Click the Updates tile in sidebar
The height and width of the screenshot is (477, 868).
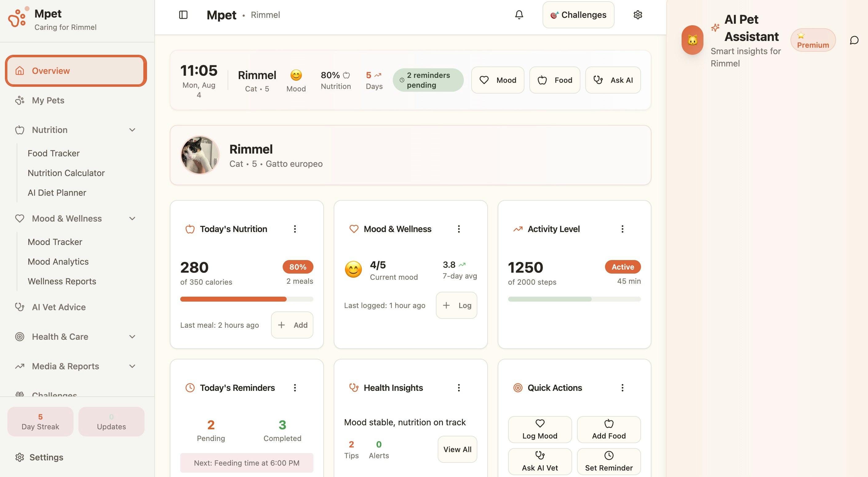[111, 421]
